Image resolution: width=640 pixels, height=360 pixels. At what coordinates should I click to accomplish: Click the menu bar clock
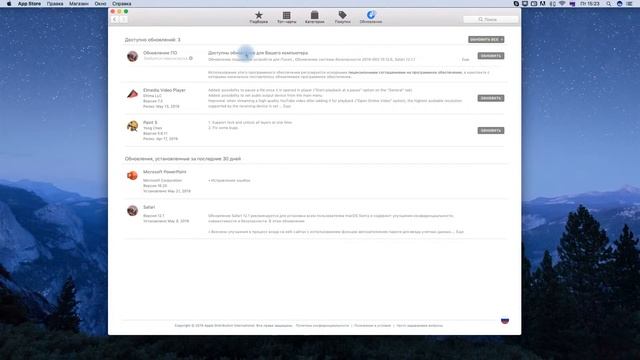(x=590, y=4)
